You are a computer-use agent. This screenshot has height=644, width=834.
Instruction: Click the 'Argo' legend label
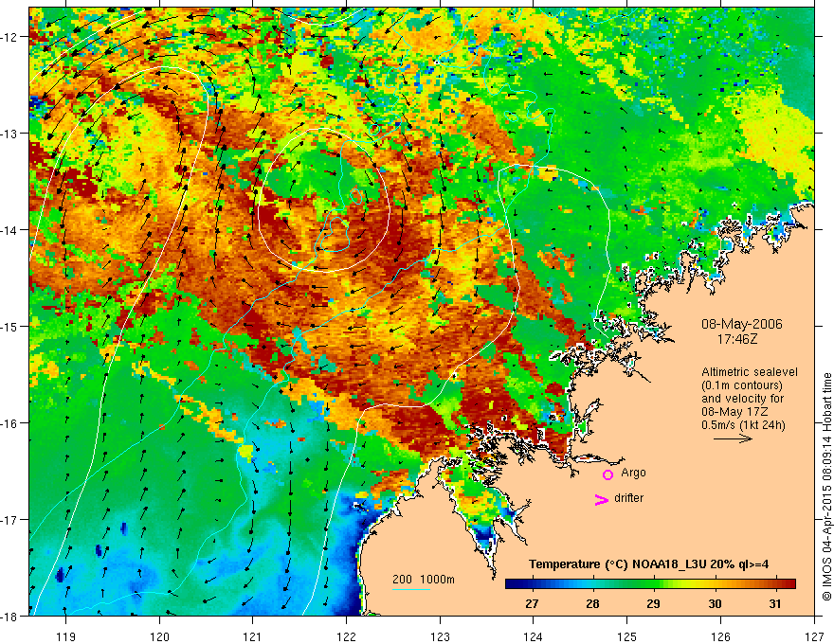point(633,473)
